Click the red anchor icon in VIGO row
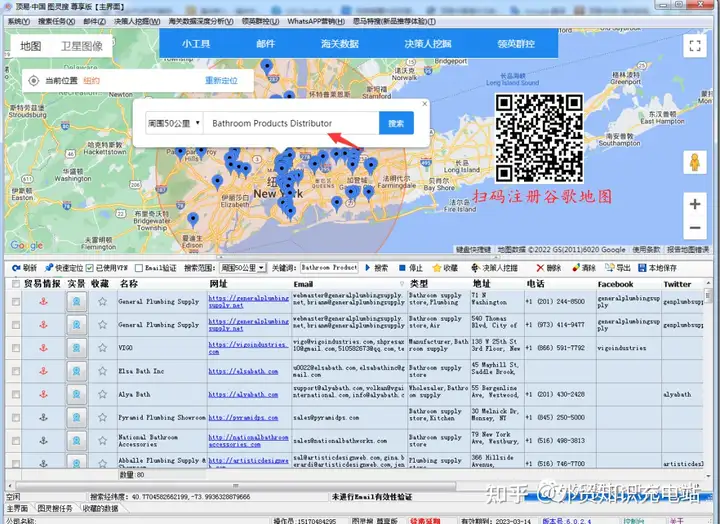This screenshot has height=524, width=720. click(x=44, y=348)
